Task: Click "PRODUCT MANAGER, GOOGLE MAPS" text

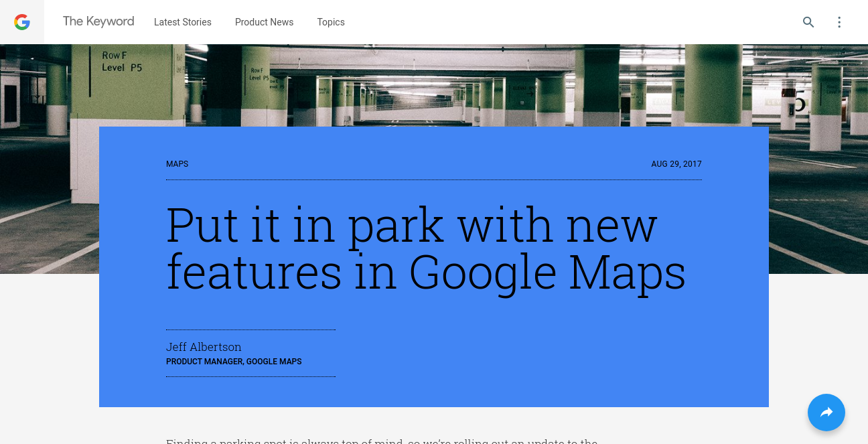Action: click(234, 362)
